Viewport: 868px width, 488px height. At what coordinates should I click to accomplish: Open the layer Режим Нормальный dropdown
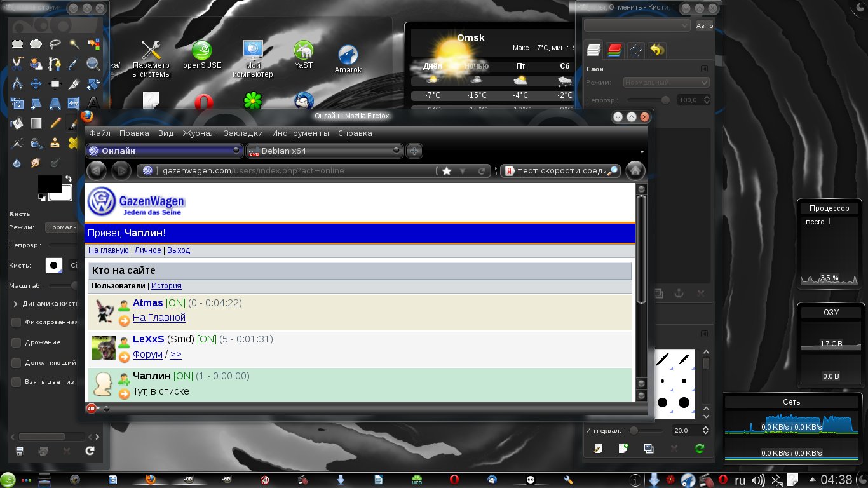(x=665, y=83)
